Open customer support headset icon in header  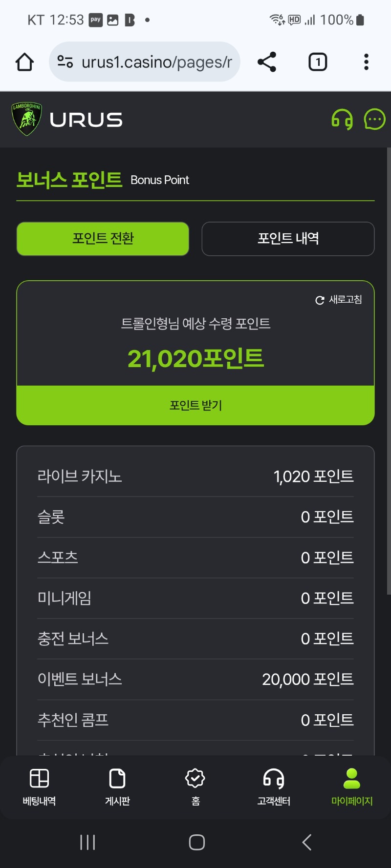point(342,120)
